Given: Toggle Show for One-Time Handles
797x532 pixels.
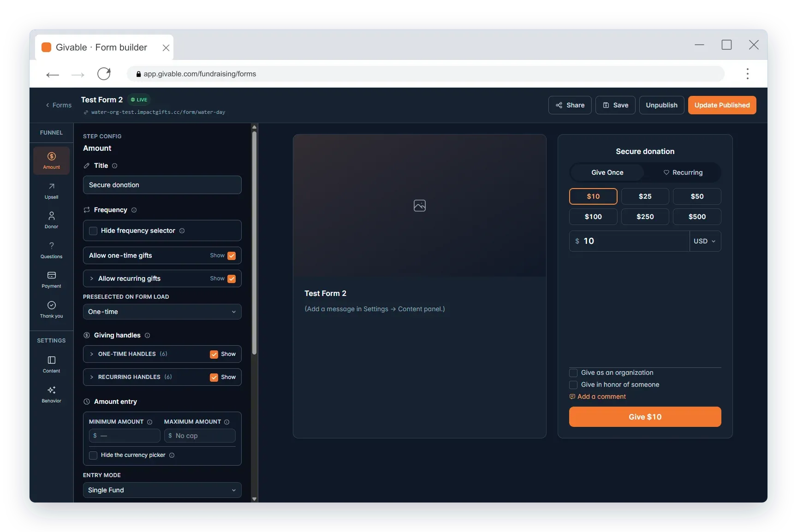Looking at the screenshot, I should point(214,355).
